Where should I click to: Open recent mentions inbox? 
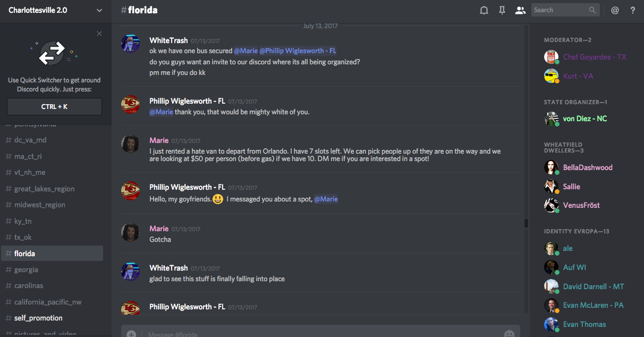pyautogui.click(x=615, y=10)
